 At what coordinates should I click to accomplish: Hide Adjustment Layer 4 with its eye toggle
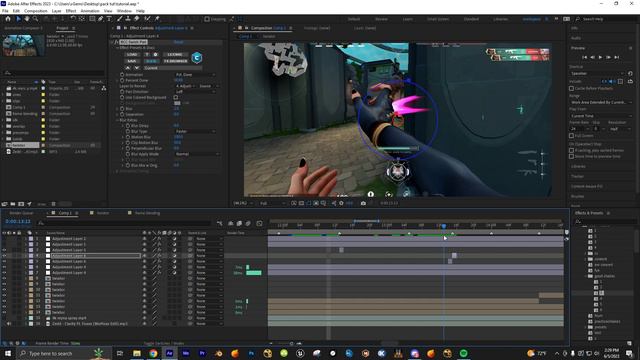pos(4,256)
